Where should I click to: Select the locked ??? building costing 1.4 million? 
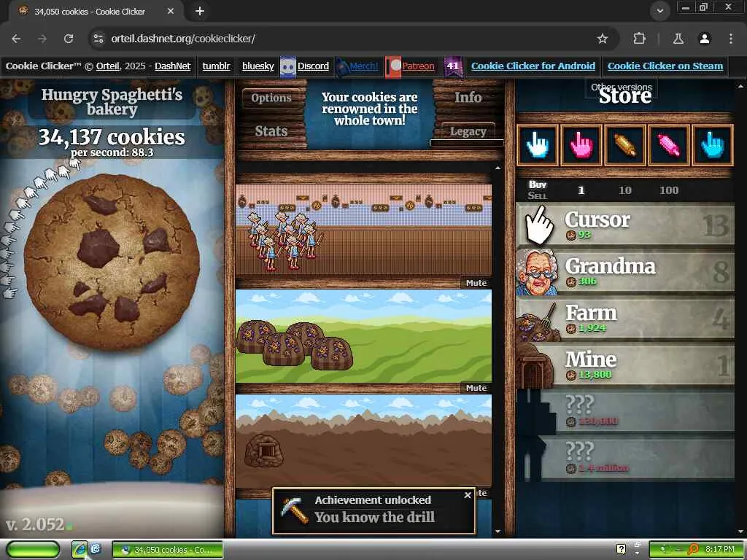pyautogui.click(x=625, y=458)
